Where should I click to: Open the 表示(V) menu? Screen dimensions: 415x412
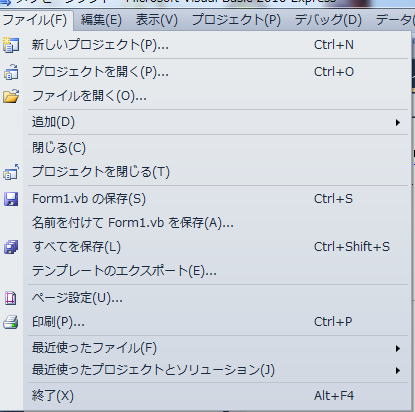157,20
